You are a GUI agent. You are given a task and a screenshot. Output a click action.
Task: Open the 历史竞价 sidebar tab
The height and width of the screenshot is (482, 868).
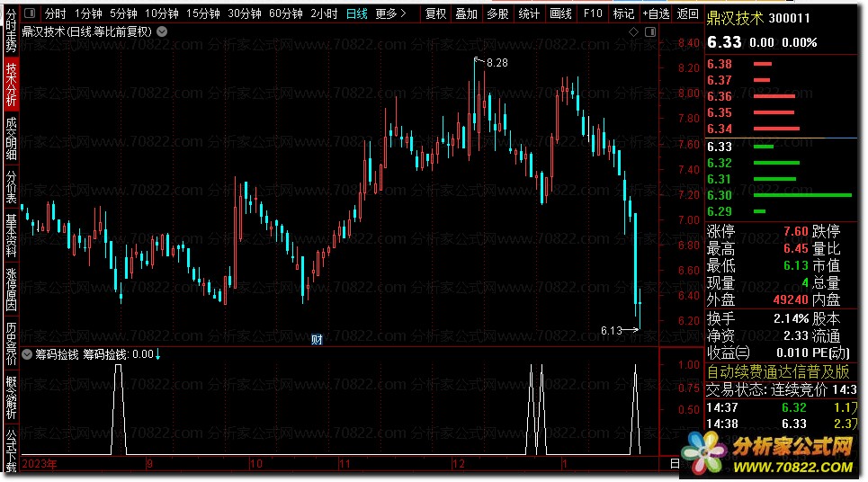[11, 344]
